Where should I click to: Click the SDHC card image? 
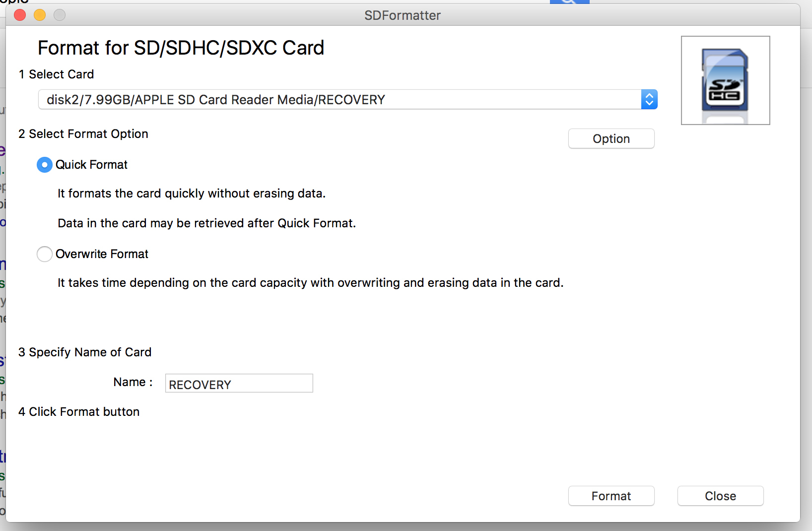pyautogui.click(x=725, y=80)
